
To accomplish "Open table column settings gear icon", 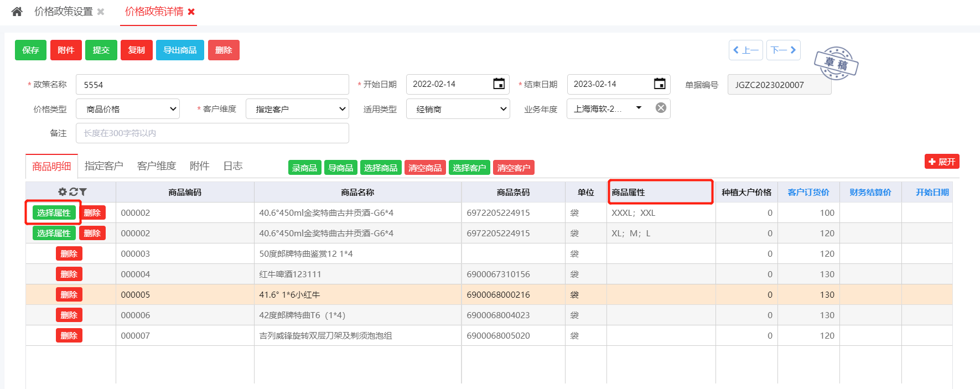I will (63, 192).
